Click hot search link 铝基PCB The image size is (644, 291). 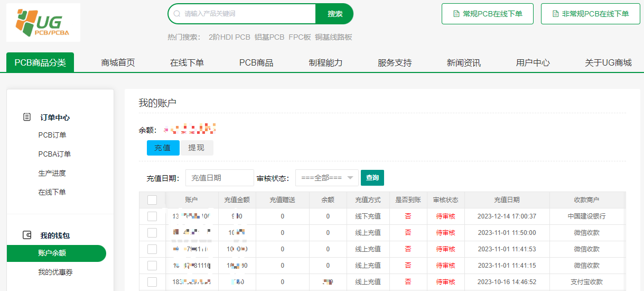pos(269,37)
